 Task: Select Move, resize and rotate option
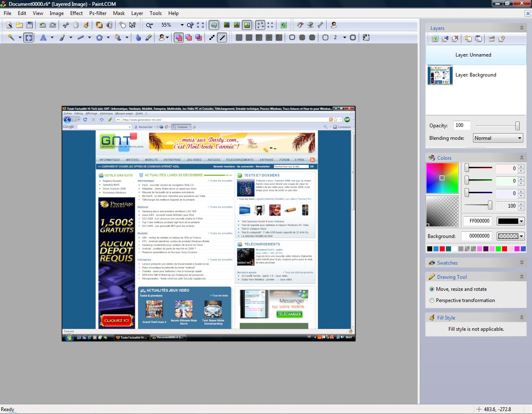coord(432,289)
